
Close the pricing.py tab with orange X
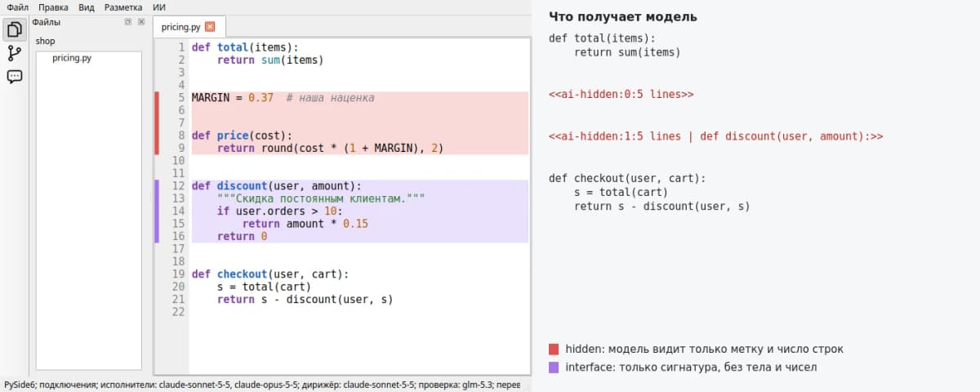pyautogui.click(x=210, y=27)
